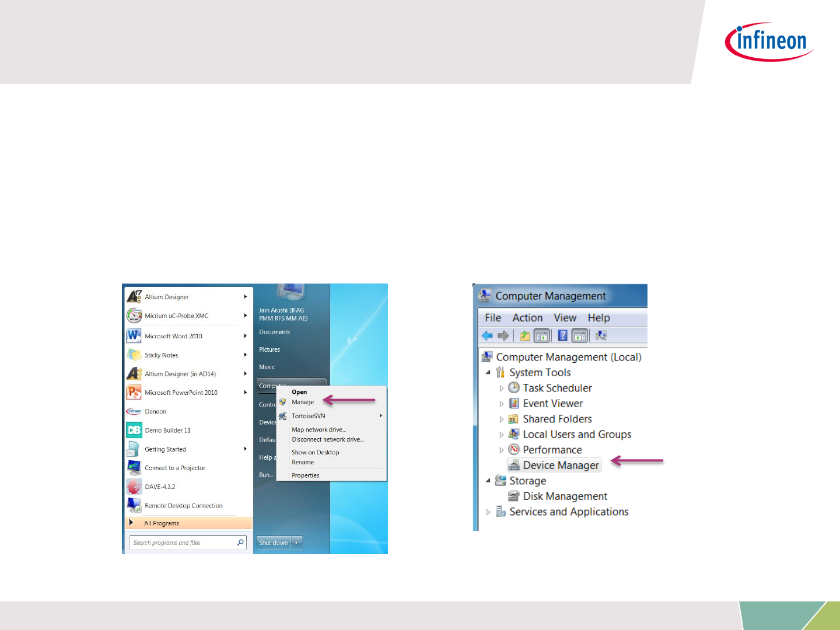Image resolution: width=840 pixels, height=630 pixels.
Task: Open the TortoiseSVN context submenu
Action: click(331, 416)
